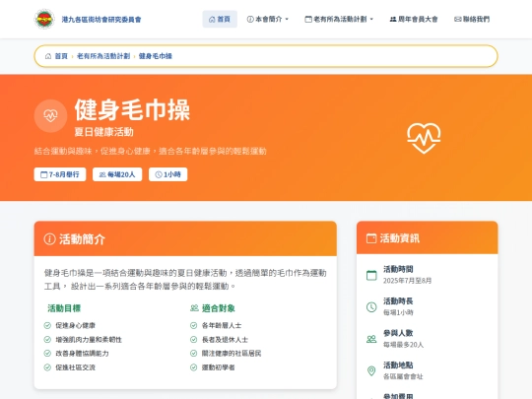Click the check icon beside 促進身心健康
Image resolution: width=532 pixels, height=399 pixels.
pos(47,325)
